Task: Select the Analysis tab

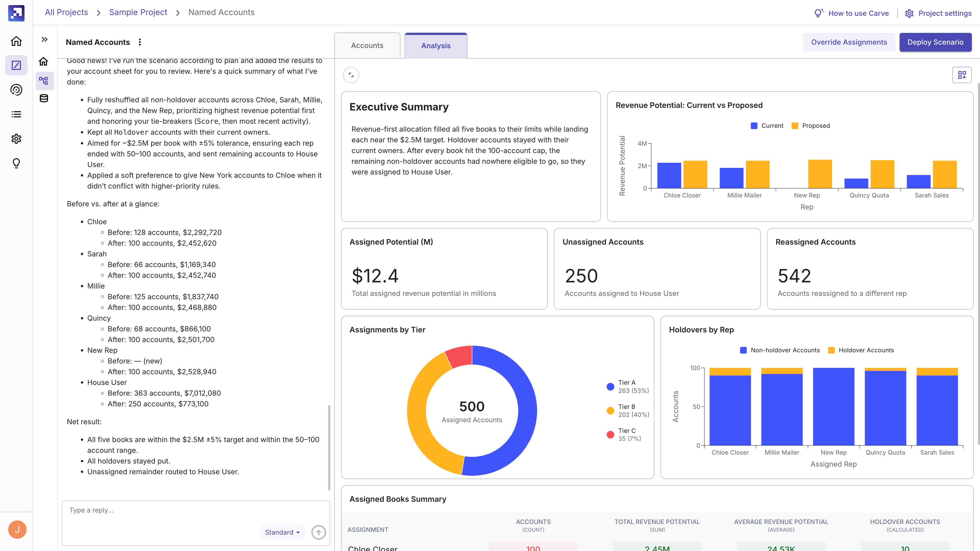Action: (x=436, y=45)
